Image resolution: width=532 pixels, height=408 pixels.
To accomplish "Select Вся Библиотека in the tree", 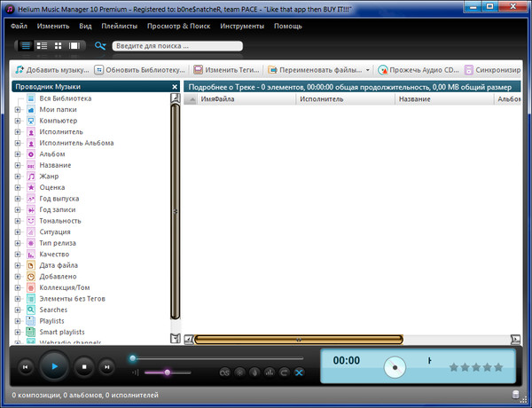I will click(65, 98).
